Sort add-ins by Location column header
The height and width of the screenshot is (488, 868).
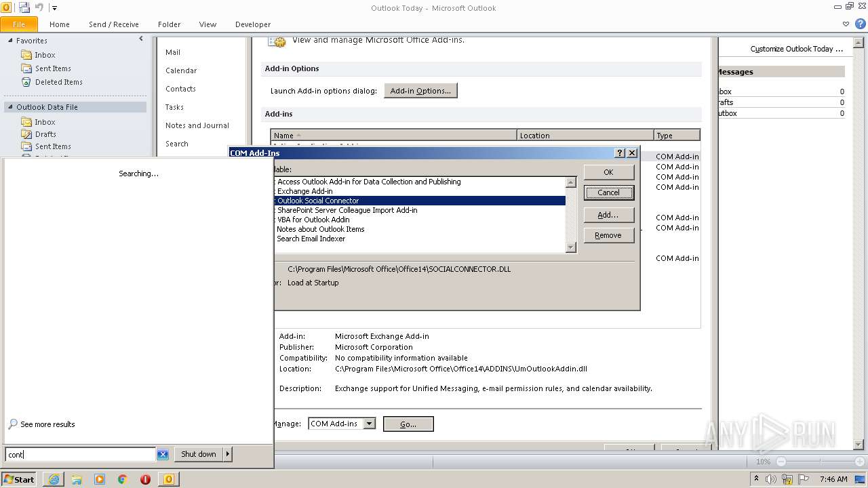[x=585, y=136]
